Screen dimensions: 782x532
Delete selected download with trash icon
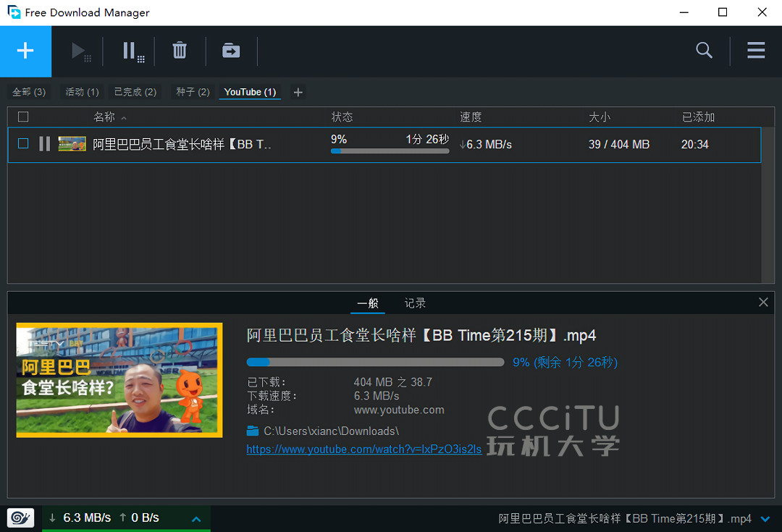(180, 51)
